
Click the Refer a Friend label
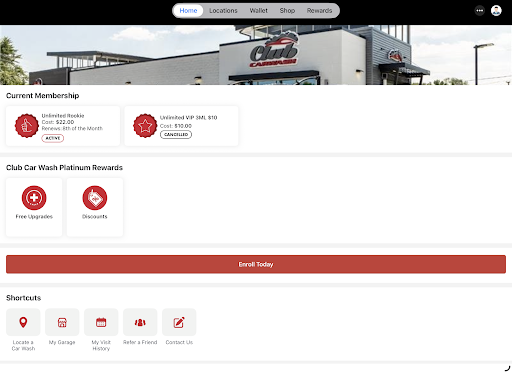coord(140,342)
